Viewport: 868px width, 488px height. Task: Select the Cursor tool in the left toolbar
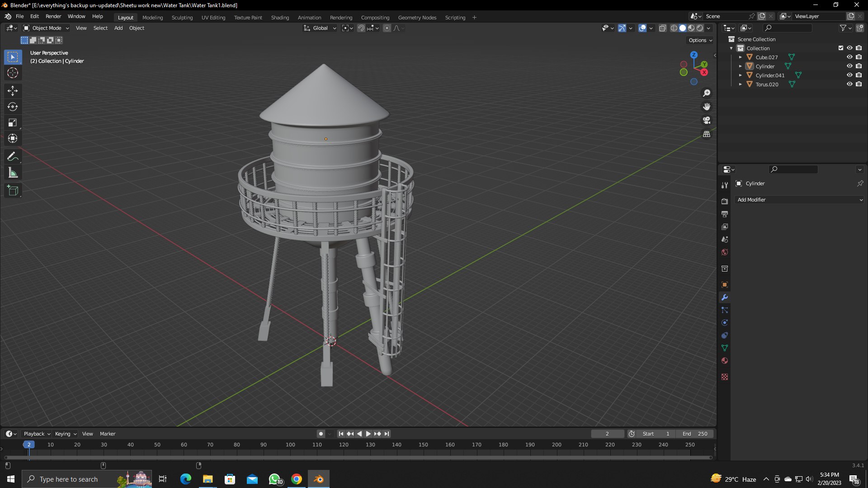[13, 73]
